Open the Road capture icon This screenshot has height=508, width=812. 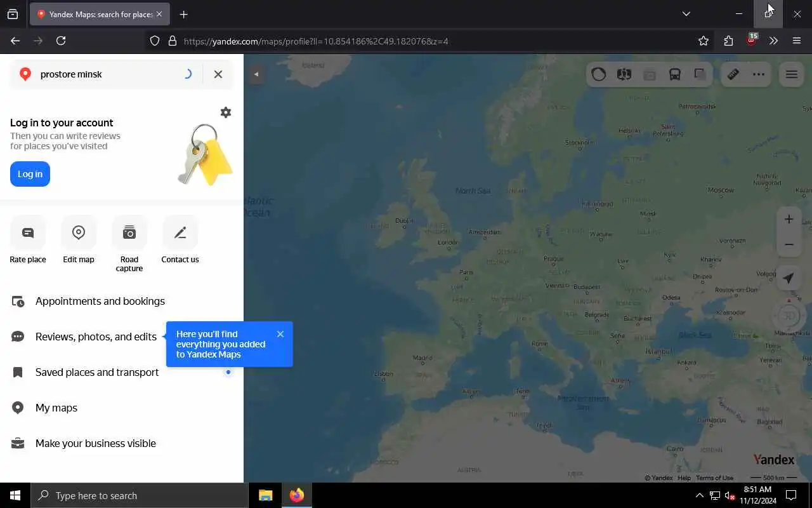point(129,232)
